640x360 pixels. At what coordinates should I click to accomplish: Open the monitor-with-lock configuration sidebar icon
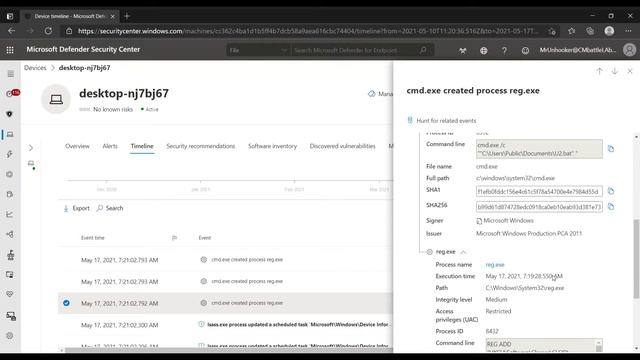11,316
